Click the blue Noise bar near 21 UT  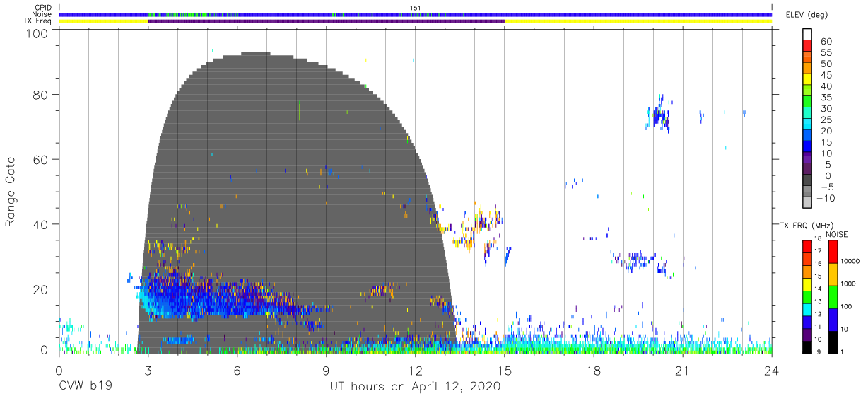click(682, 14)
